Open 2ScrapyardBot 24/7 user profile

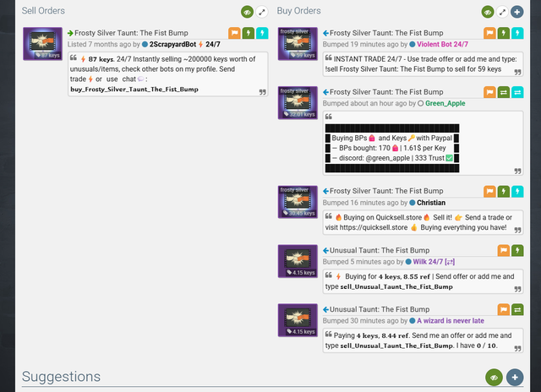click(184, 44)
